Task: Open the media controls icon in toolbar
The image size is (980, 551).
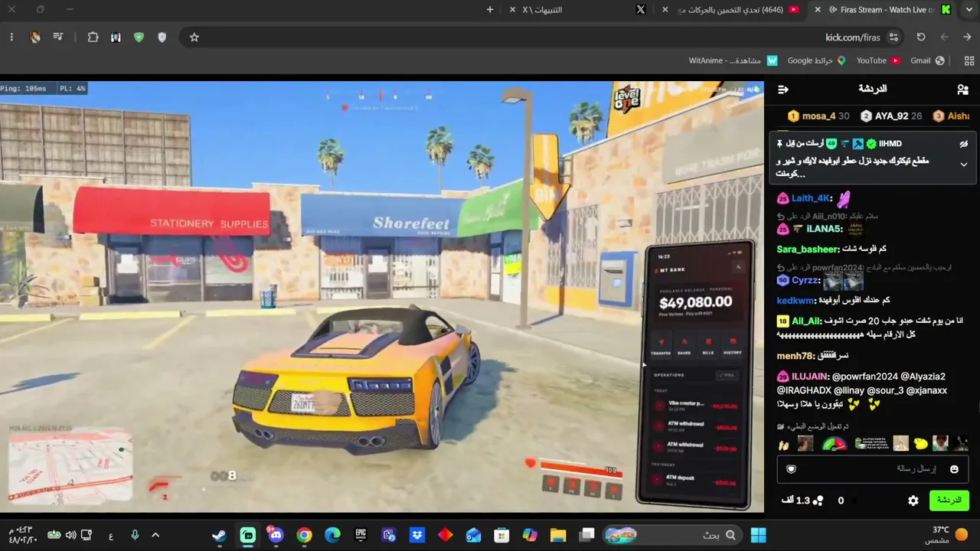Action: (x=59, y=37)
